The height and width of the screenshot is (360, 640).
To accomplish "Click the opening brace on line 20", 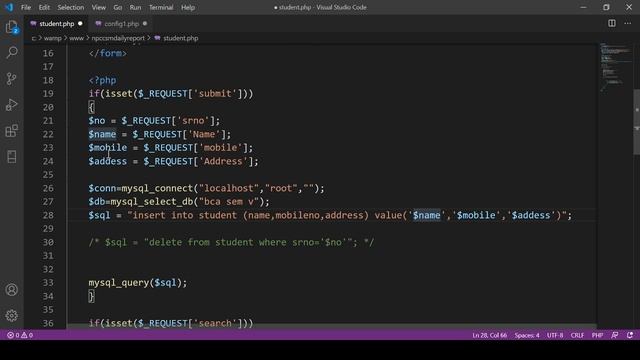I will click(x=91, y=107).
